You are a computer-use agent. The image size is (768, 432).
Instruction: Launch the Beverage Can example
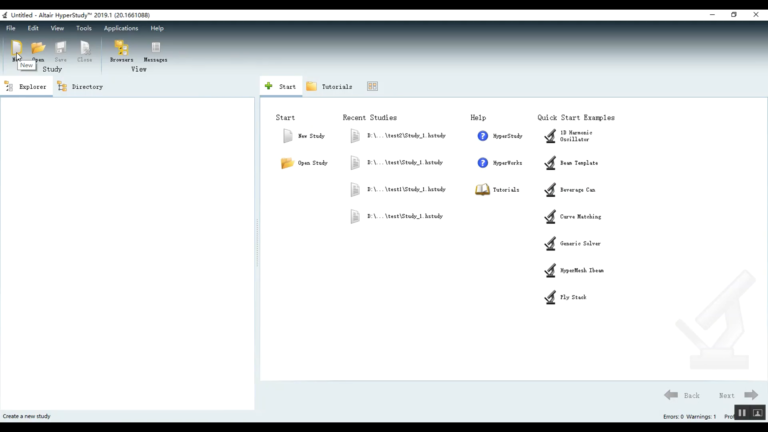pyautogui.click(x=570, y=190)
